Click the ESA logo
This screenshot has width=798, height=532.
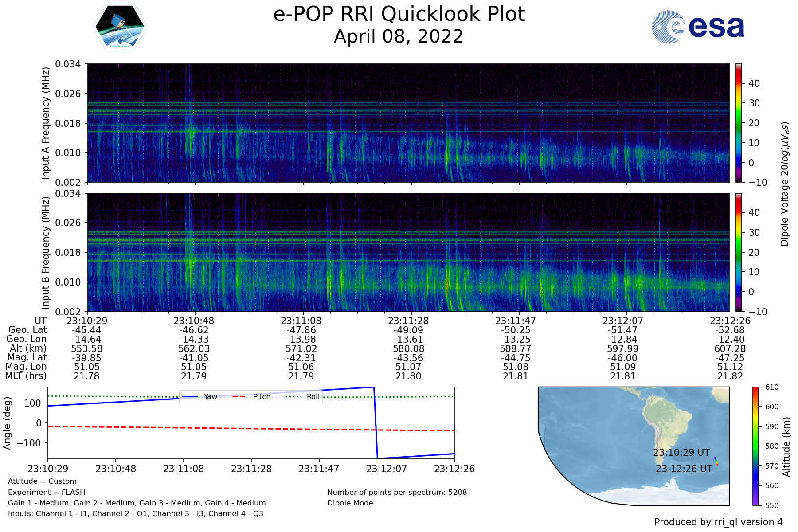coord(698,27)
